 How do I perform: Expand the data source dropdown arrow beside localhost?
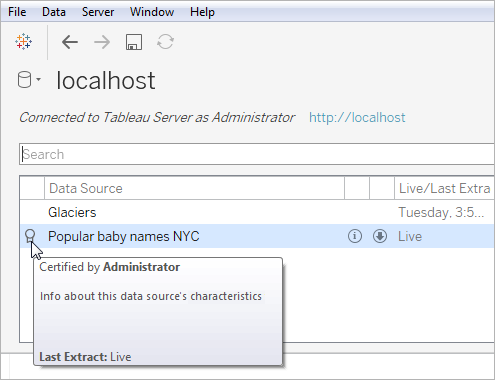tap(39, 79)
